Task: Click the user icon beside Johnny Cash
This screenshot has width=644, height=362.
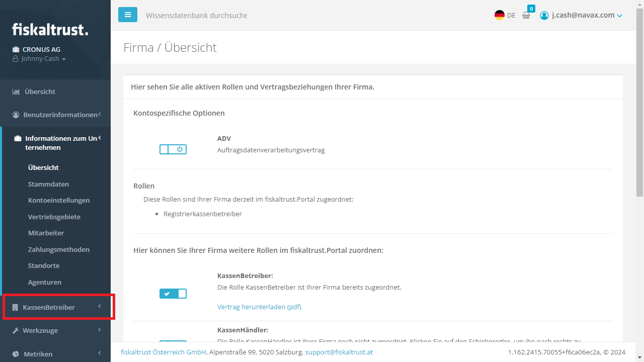Action: pos(15,59)
